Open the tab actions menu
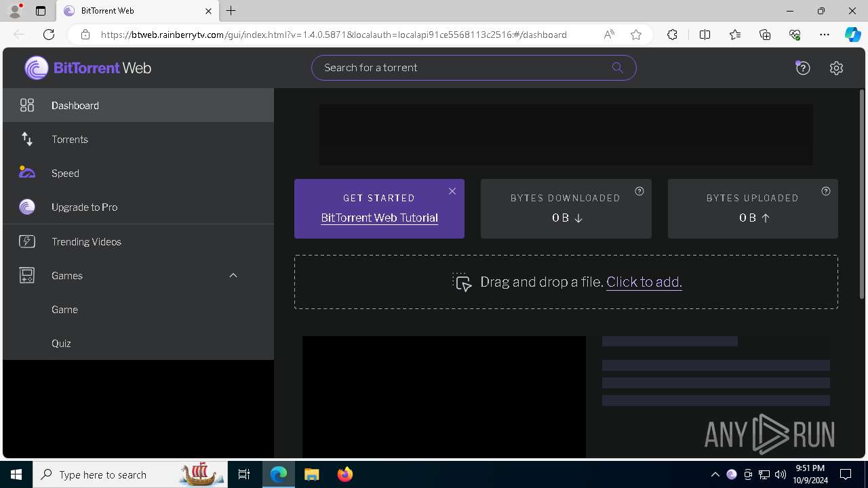Image resolution: width=868 pixels, height=488 pixels. 41,11
